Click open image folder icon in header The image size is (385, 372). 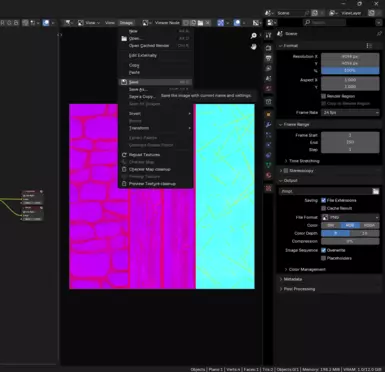click(x=200, y=23)
